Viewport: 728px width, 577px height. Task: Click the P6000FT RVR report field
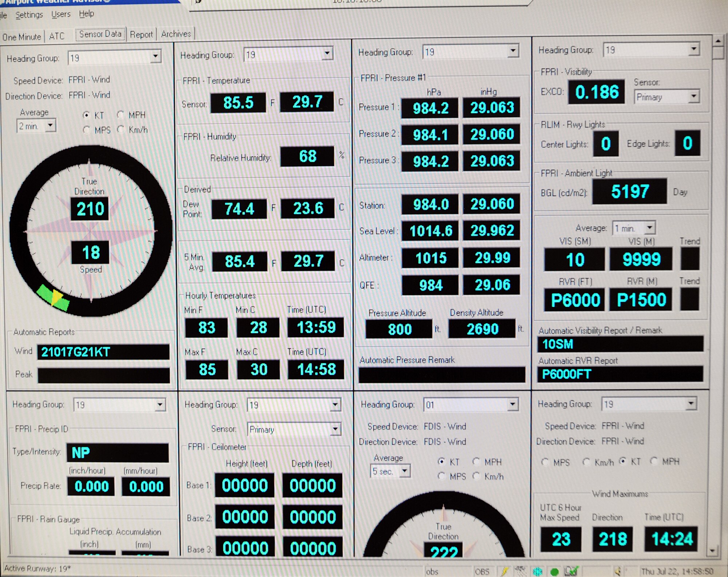coord(620,374)
